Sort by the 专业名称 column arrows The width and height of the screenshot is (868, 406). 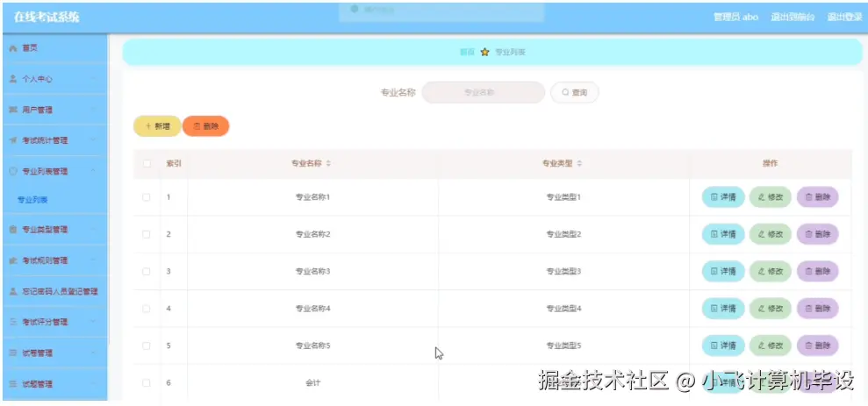pyautogui.click(x=328, y=164)
